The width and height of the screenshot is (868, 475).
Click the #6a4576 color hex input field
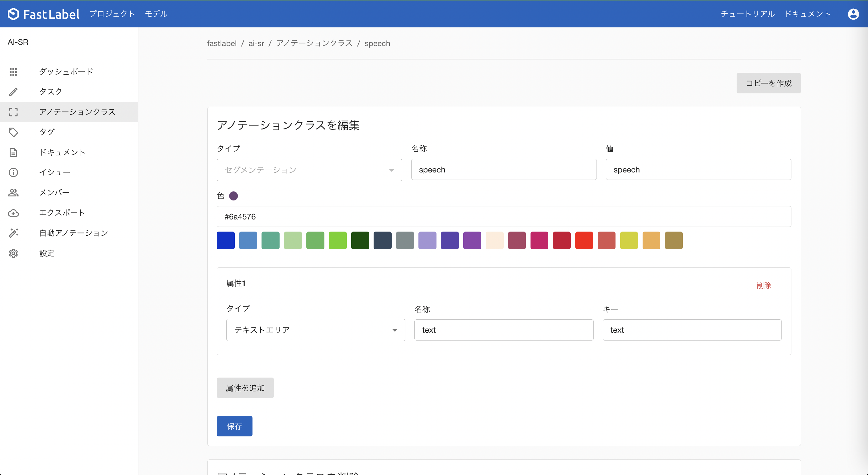point(503,217)
